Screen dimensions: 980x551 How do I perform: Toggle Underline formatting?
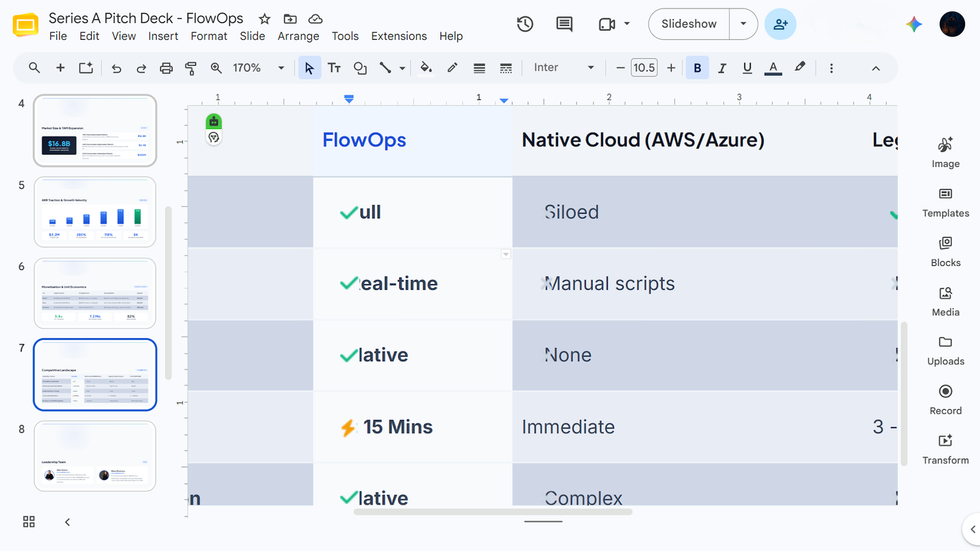click(x=747, y=68)
